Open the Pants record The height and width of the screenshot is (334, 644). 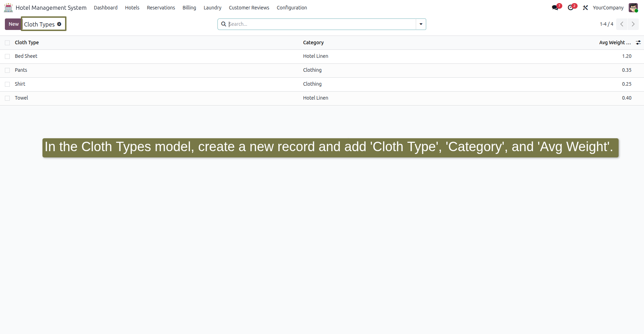(21, 70)
